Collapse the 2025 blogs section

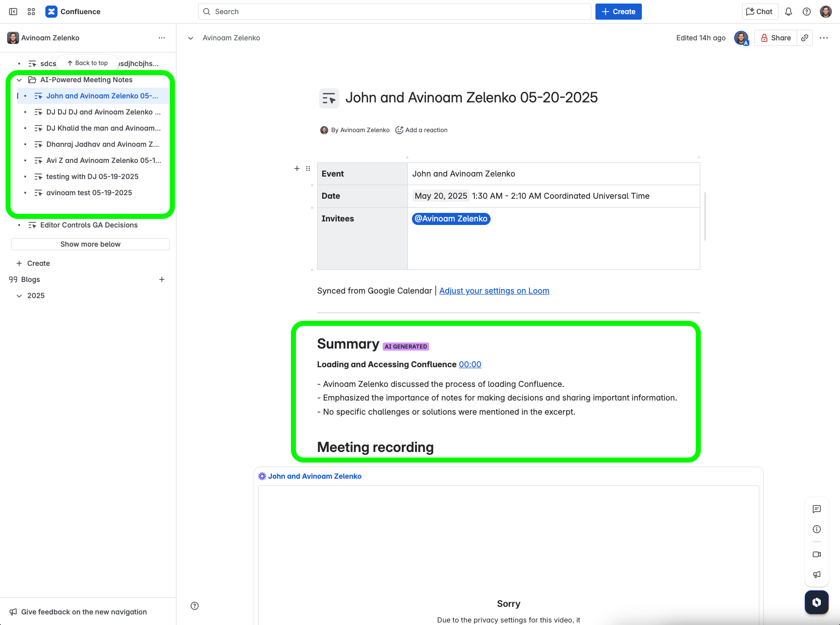[x=19, y=296]
